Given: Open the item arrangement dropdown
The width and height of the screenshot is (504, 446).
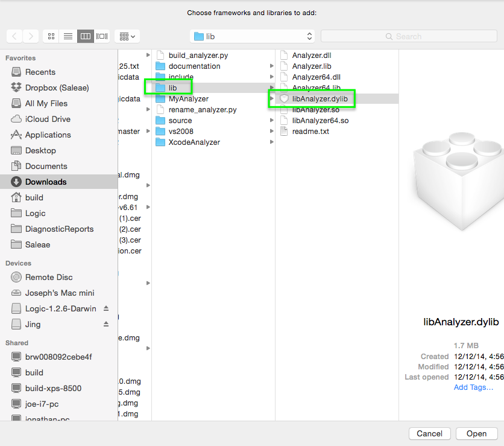Looking at the screenshot, I should [x=127, y=36].
